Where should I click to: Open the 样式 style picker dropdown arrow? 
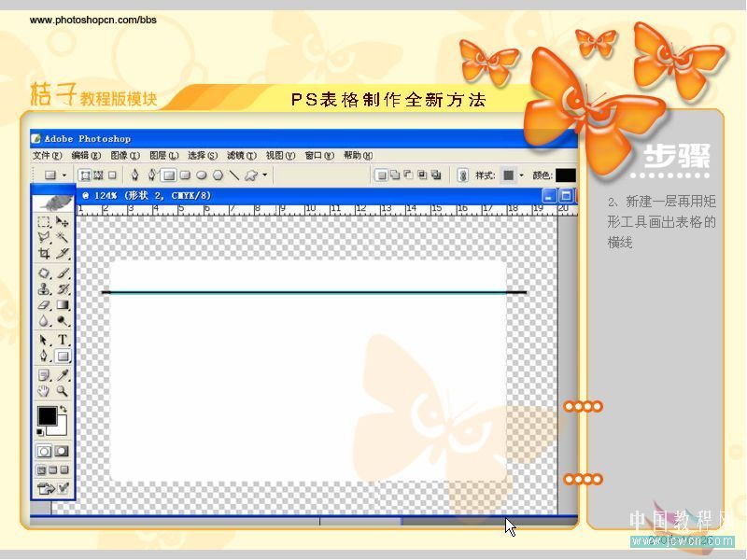[521, 175]
